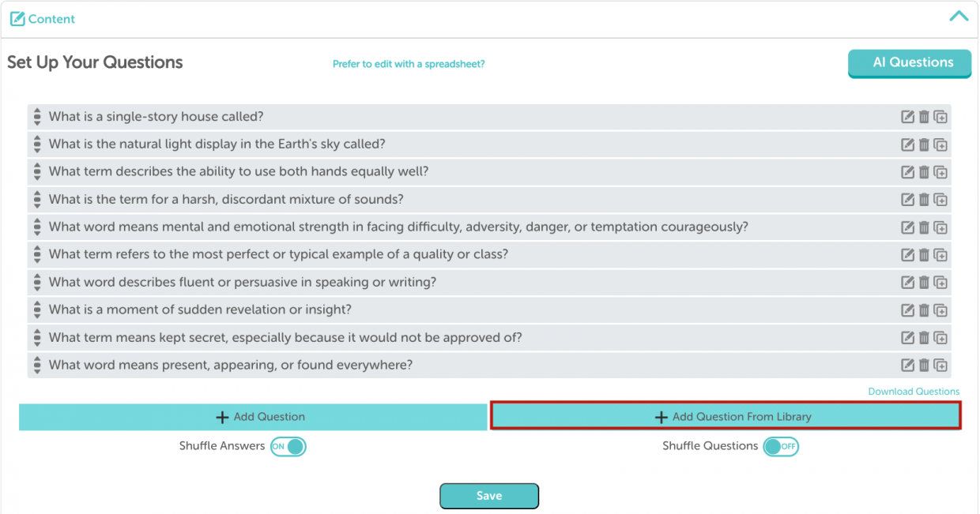Delete the fluent or persuasive question

tap(924, 283)
